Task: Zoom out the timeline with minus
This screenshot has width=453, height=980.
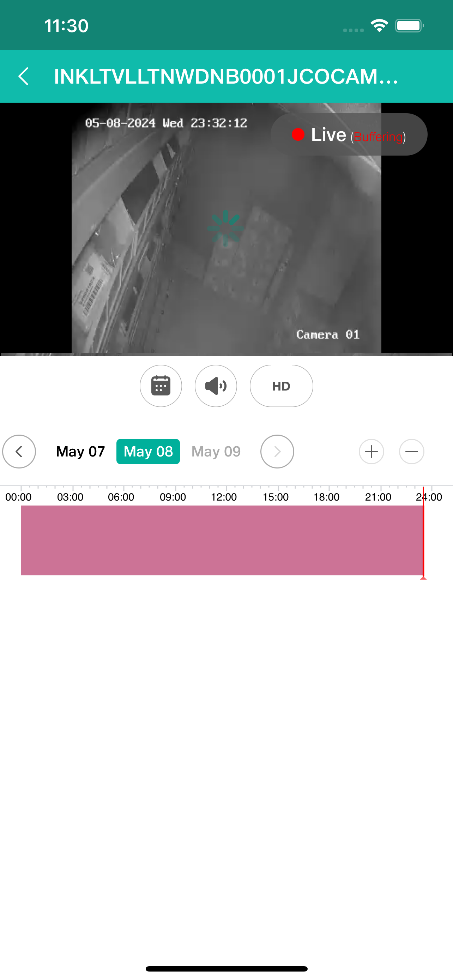Action: coord(411,451)
